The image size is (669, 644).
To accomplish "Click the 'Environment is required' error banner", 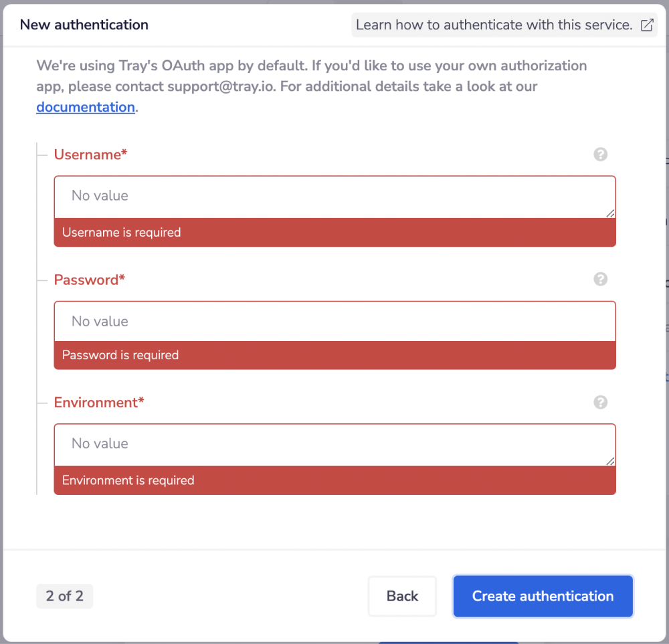I will pos(334,480).
